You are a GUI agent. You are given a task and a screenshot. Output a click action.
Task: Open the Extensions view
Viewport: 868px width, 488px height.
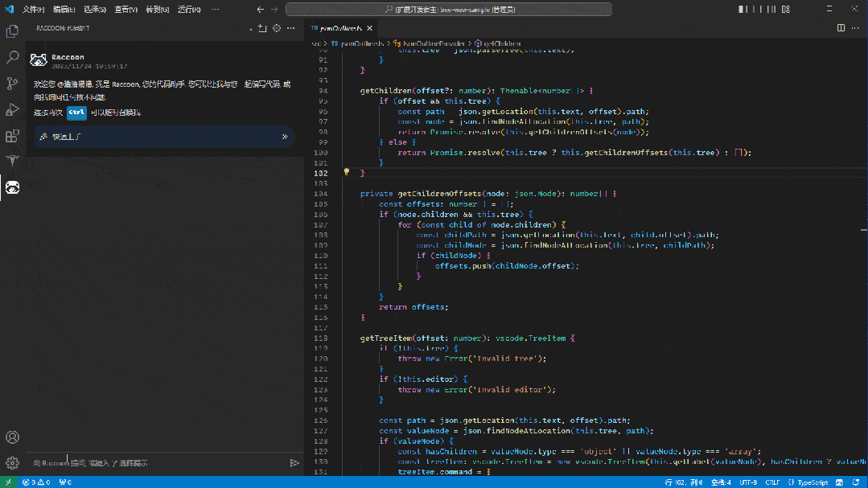pyautogui.click(x=12, y=136)
